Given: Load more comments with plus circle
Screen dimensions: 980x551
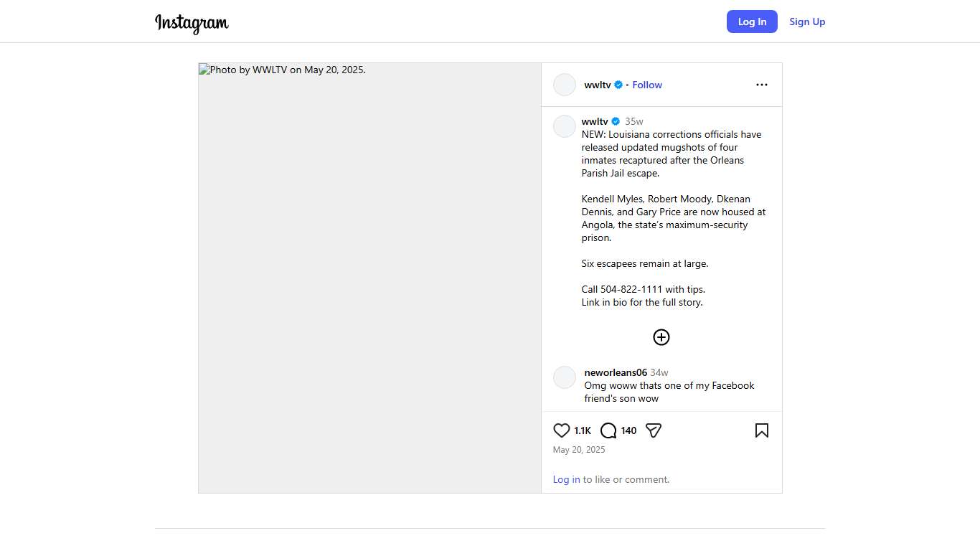Looking at the screenshot, I should (661, 337).
